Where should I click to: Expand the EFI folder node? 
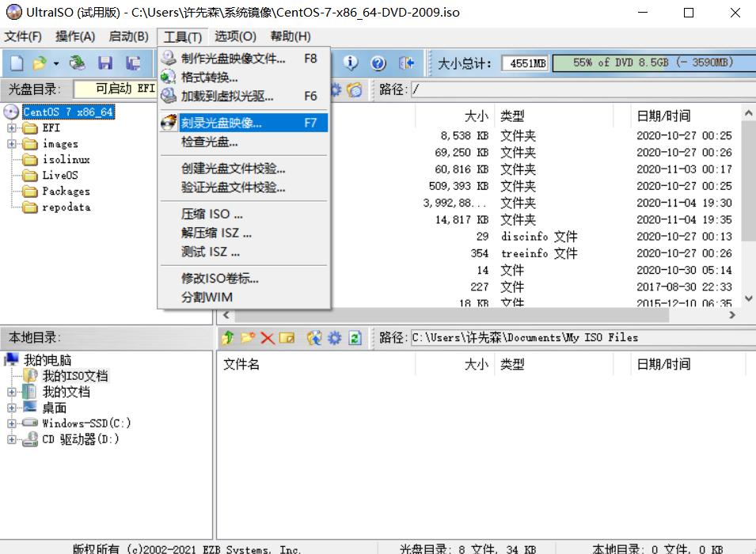point(12,128)
